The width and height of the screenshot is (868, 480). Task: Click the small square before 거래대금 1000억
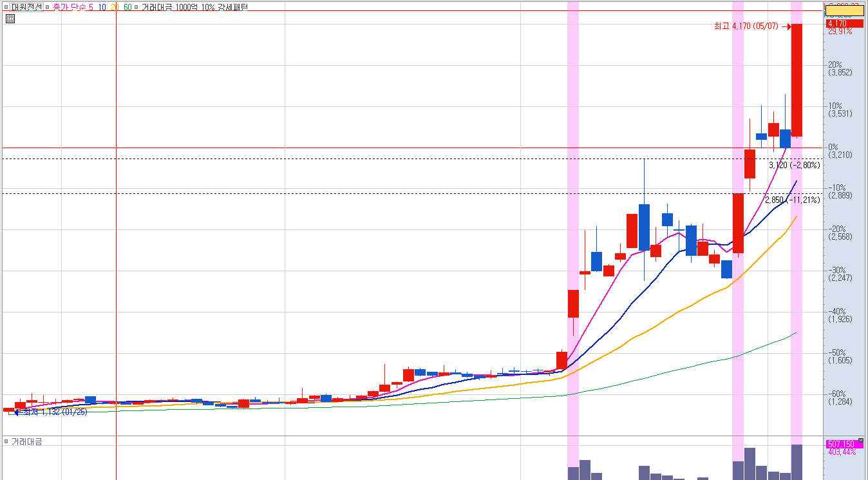pyautogui.click(x=136, y=7)
